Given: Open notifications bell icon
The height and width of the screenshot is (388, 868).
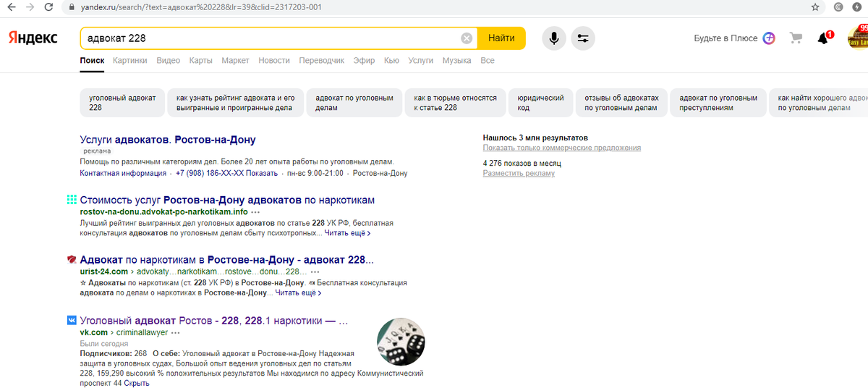Looking at the screenshot, I should coord(823,38).
